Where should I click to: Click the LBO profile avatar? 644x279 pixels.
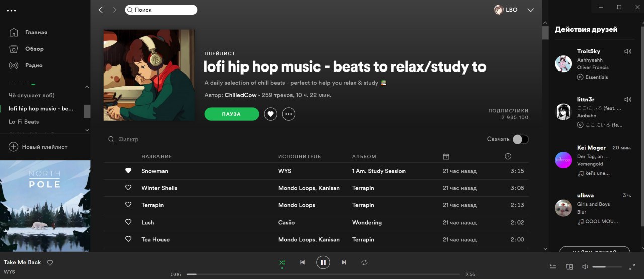[x=499, y=10]
